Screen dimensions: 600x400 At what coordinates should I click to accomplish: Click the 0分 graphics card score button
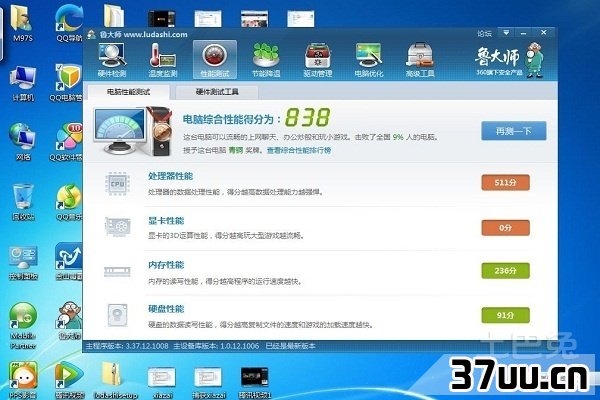tap(505, 228)
